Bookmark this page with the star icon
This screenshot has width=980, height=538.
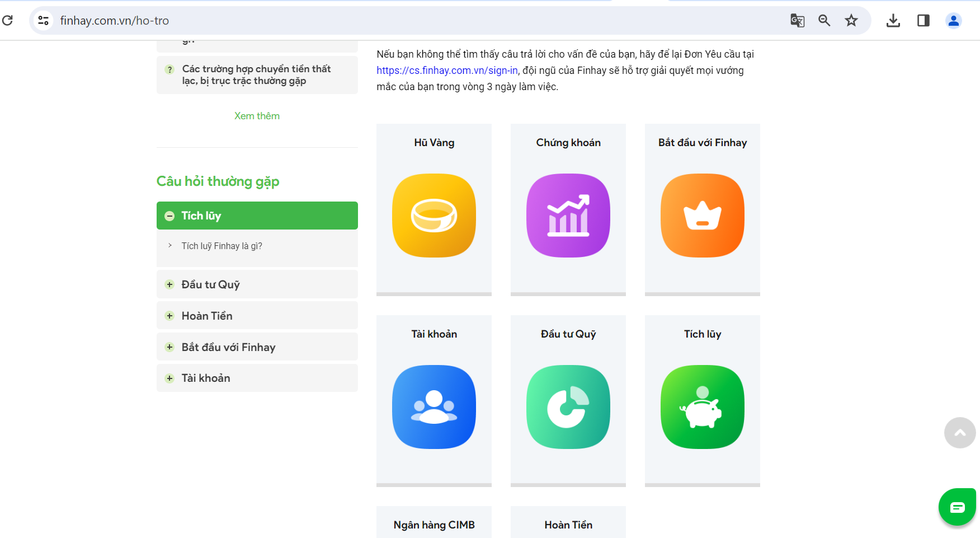[x=851, y=21]
